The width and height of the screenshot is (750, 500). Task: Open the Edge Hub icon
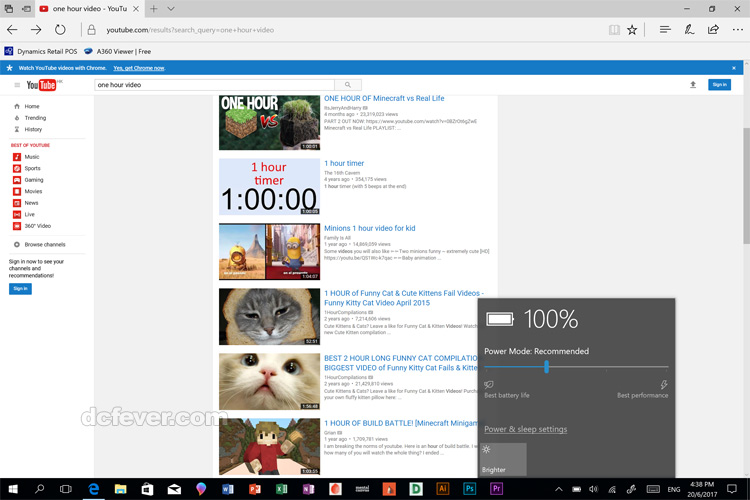pos(665,30)
